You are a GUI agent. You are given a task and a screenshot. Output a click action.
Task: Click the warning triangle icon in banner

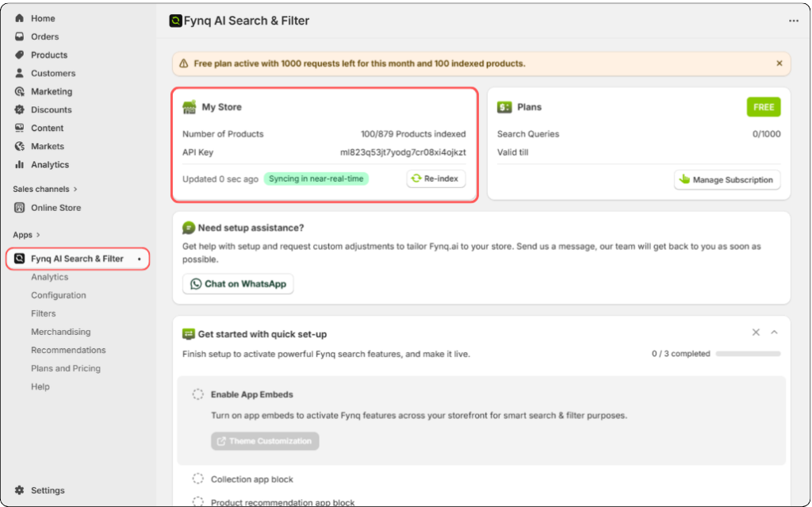(x=183, y=63)
